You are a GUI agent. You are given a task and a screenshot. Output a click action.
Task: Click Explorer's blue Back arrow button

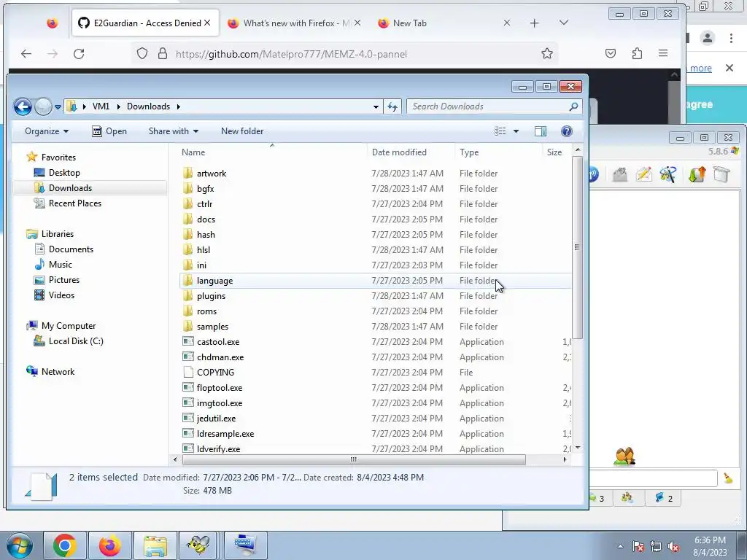[x=23, y=106]
